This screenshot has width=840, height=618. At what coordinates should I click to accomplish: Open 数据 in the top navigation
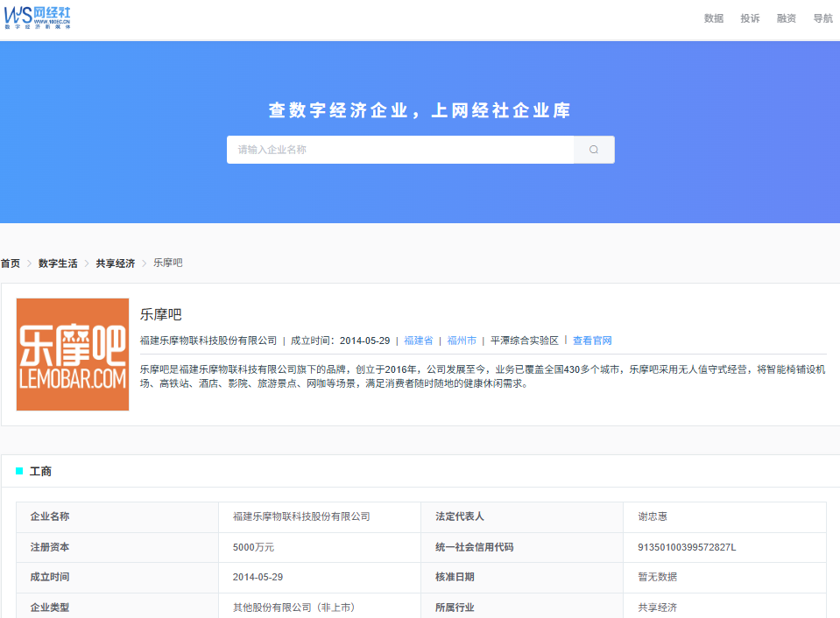tap(713, 18)
